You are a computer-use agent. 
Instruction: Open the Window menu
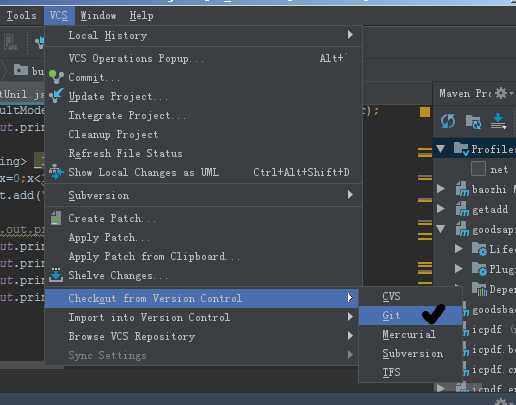pyautogui.click(x=98, y=15)
